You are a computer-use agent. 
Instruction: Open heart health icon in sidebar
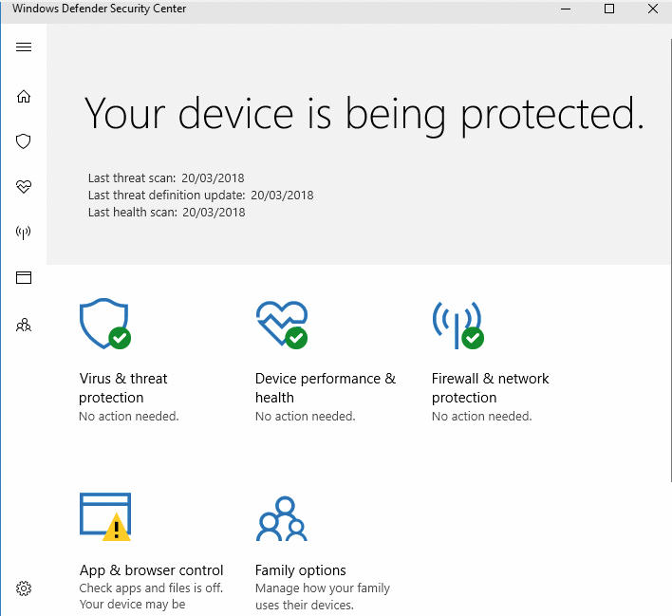(x=24, y=186)
